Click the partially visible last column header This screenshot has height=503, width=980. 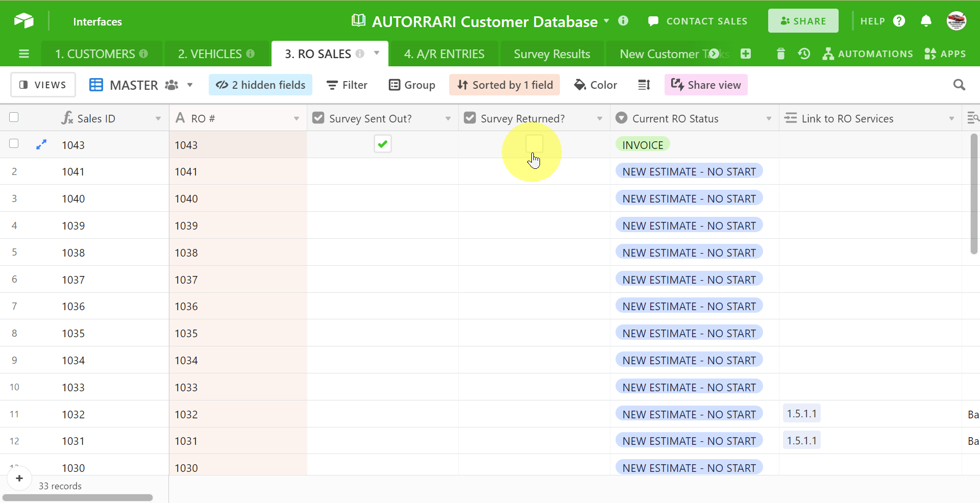click(972, 118)
